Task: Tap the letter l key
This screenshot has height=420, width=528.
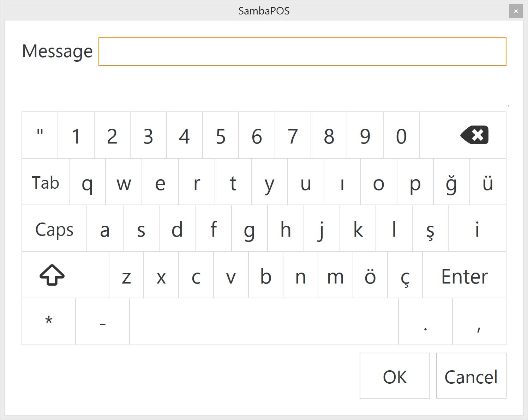Action: (x=394, y=228)
